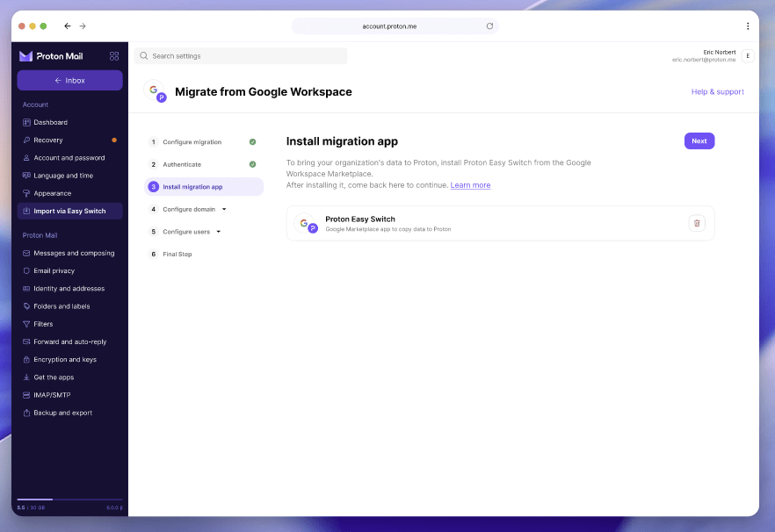Open Help & support
The height and width of the screenshot is (532, 775).
click(717, 92)
